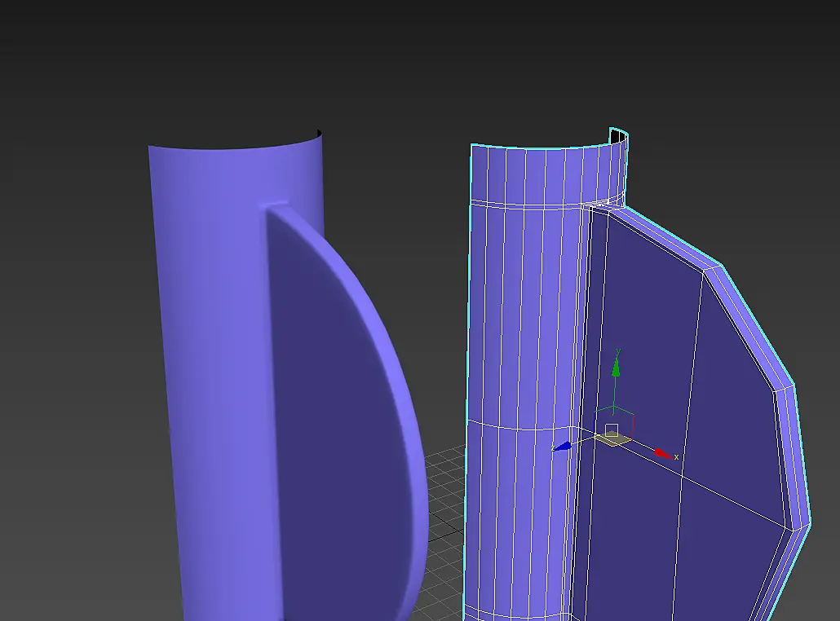Click the z label beside the blue arrow
The image size is (840, 621).
pyautogui.click(x=553, y=448)
